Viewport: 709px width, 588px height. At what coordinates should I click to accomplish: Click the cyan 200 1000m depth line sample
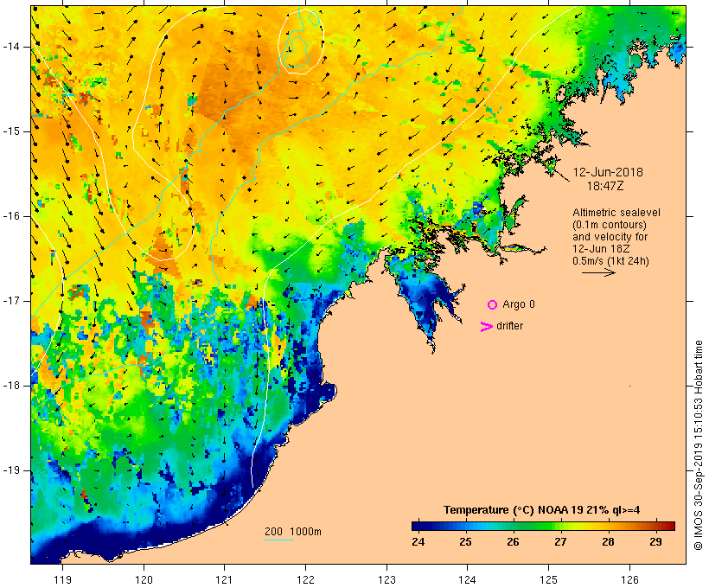coord(279,540)
